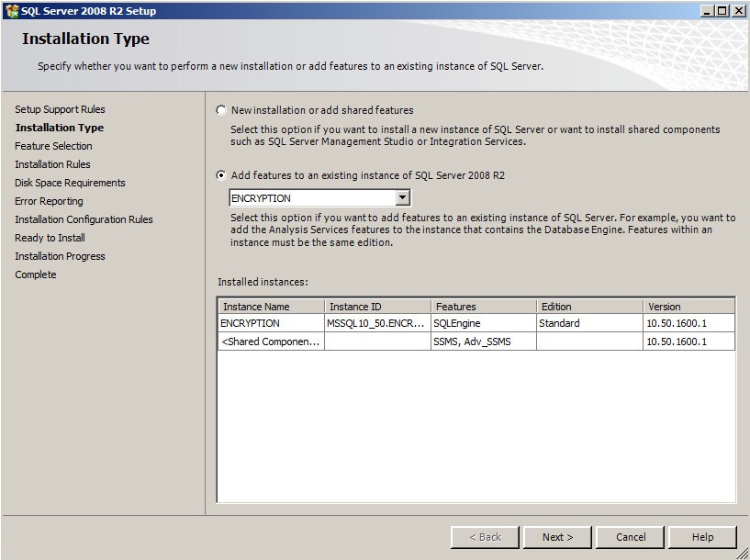Click the SQLEngine features cell
Viewport: 750px width, 560px height.
(x=484, y=323)
